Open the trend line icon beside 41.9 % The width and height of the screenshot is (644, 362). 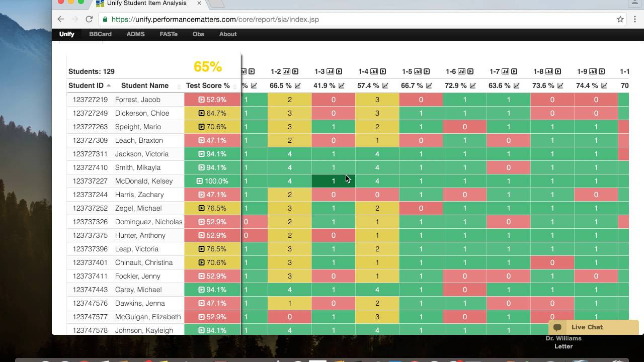coord(341,85)
